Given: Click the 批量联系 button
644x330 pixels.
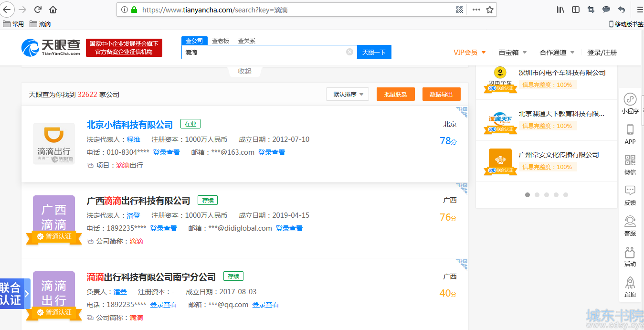Looking at the screenshot, I should click(395, 94).
